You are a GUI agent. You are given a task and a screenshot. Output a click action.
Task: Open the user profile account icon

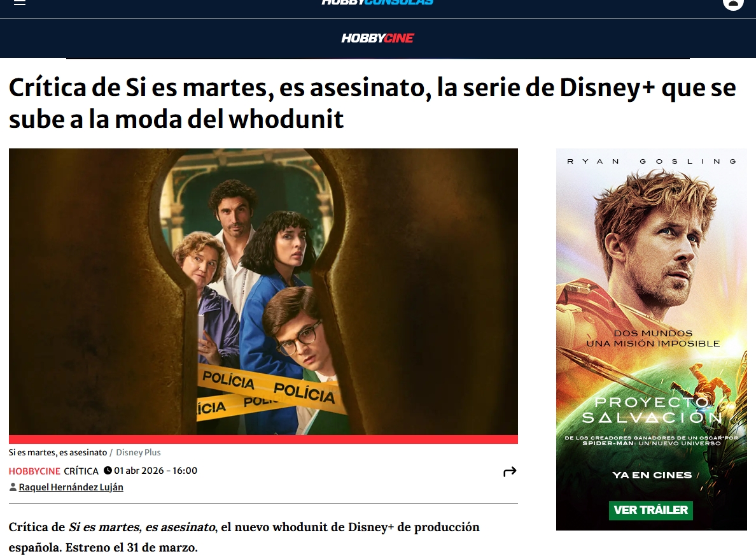(x=733, y=3)
